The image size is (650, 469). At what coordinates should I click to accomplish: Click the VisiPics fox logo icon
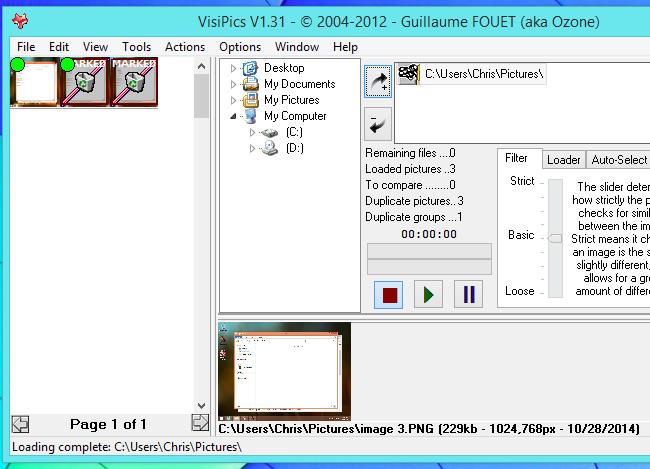20,21
